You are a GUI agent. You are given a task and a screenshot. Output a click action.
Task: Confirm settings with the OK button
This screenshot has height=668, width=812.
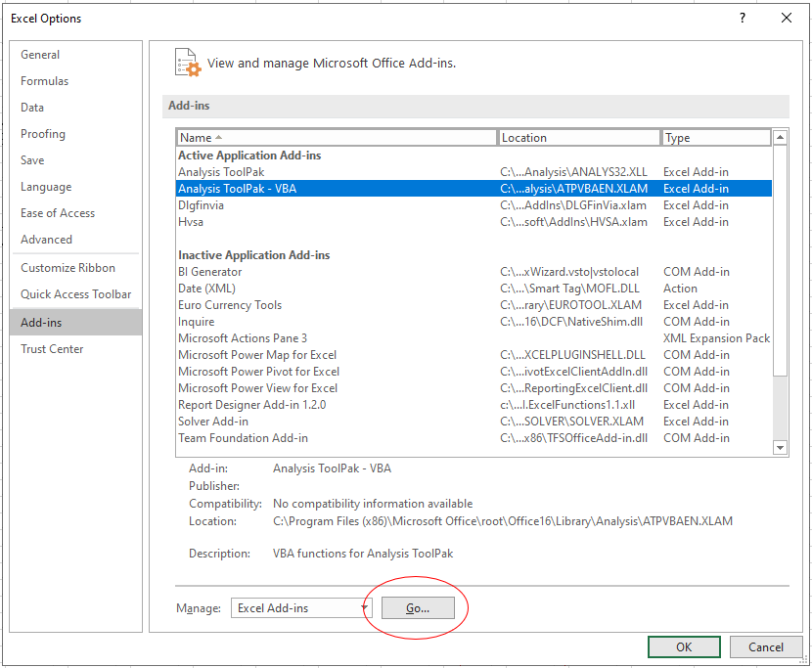tap(684, 646)
